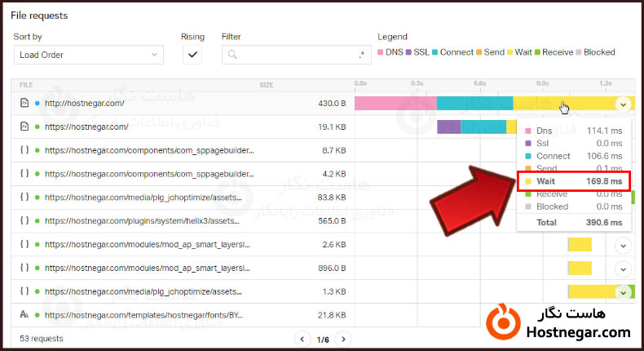Go to next page of requests
The width and height of the screenshot is (644, 351).
tap(343, 339)
